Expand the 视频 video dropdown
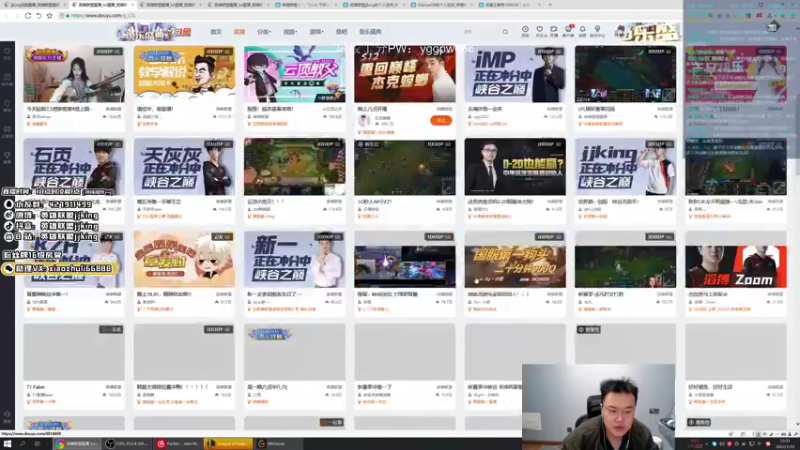The height and width of the screenshot is (450, 800). (290, 32)
